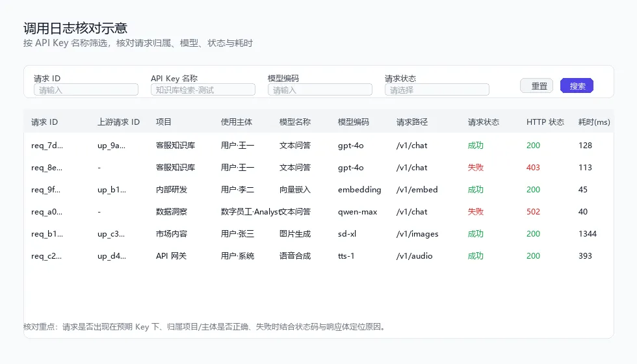Select request ID req_8e...
This screenshot has width=637, height=364.
(47, 168)
